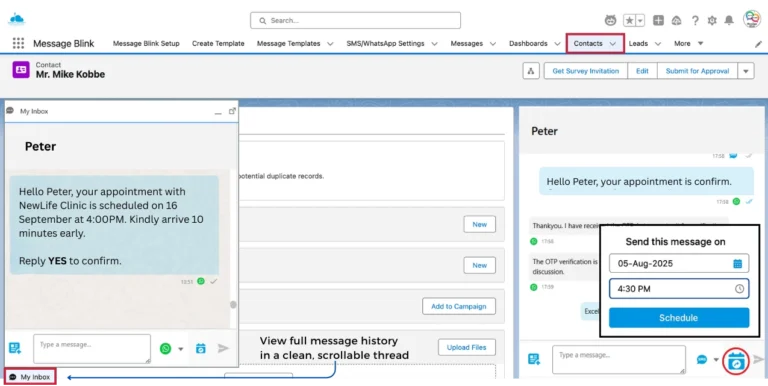This screenshot has width=768, height=386.
Task: Send message arrow in My Inbox composer
Action: (x=223, y=348)
